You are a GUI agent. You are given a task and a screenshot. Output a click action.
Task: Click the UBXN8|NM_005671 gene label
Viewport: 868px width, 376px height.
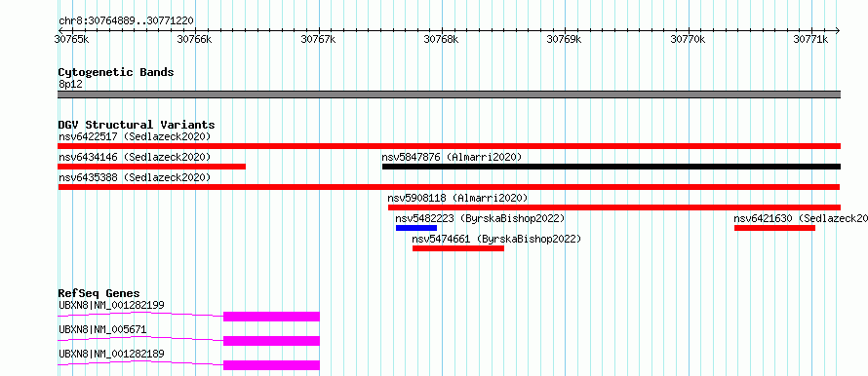coord(102,329)
